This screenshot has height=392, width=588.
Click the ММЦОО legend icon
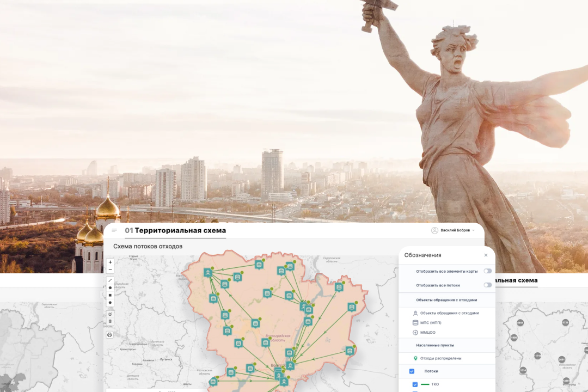(x=415, y=332)
